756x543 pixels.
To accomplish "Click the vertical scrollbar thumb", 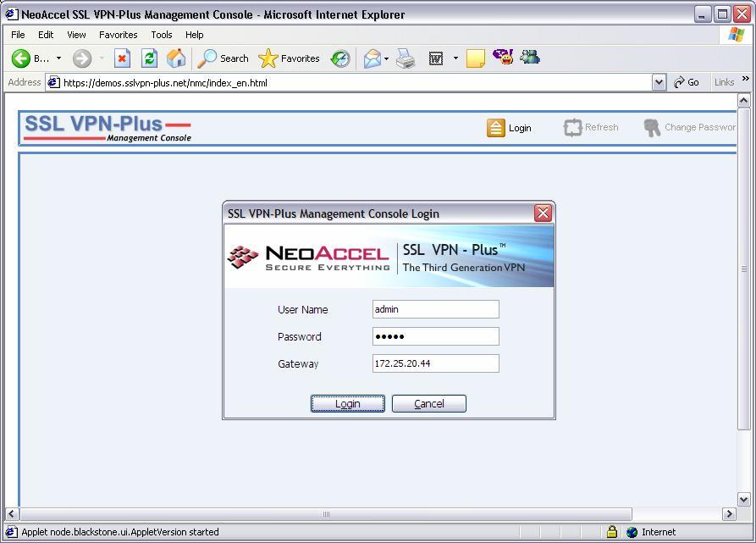I will coord(743,269).
